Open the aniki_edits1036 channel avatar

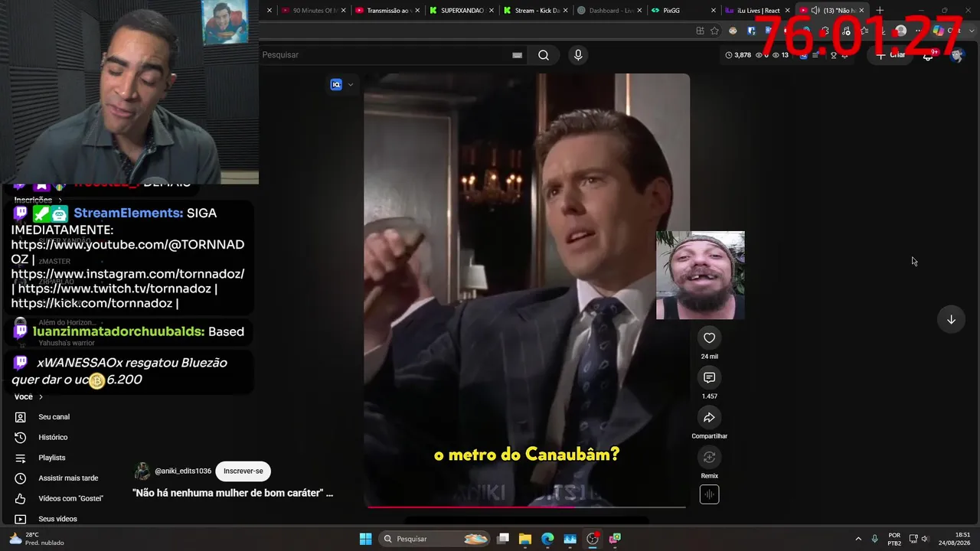[142, 471]
